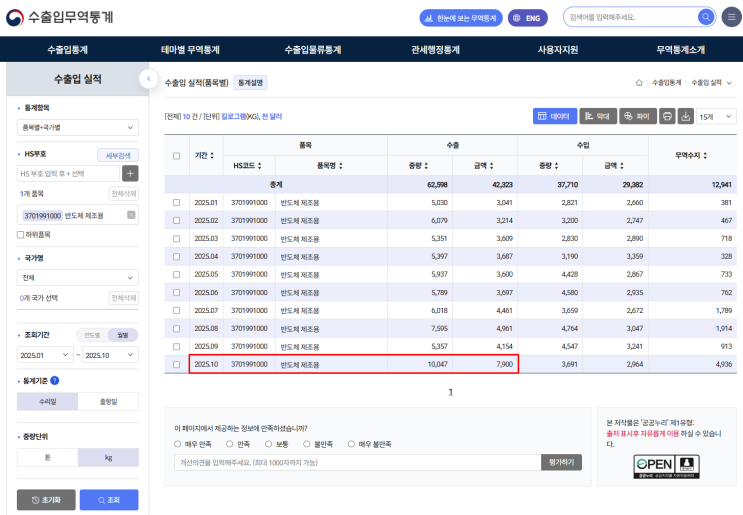Sort by item name column
The image size is (743, 515).
[341, 165]
